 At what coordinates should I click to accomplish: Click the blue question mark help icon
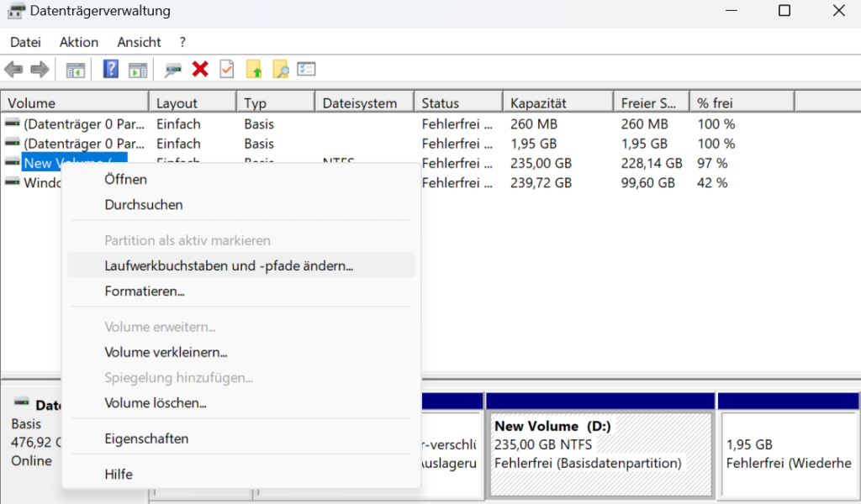(x=110, y=69)
